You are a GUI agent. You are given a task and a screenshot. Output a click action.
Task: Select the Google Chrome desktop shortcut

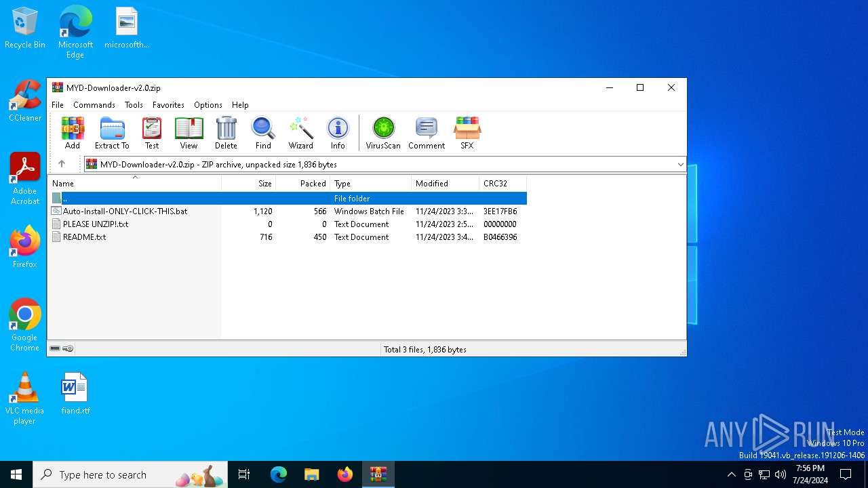point(25,325)
